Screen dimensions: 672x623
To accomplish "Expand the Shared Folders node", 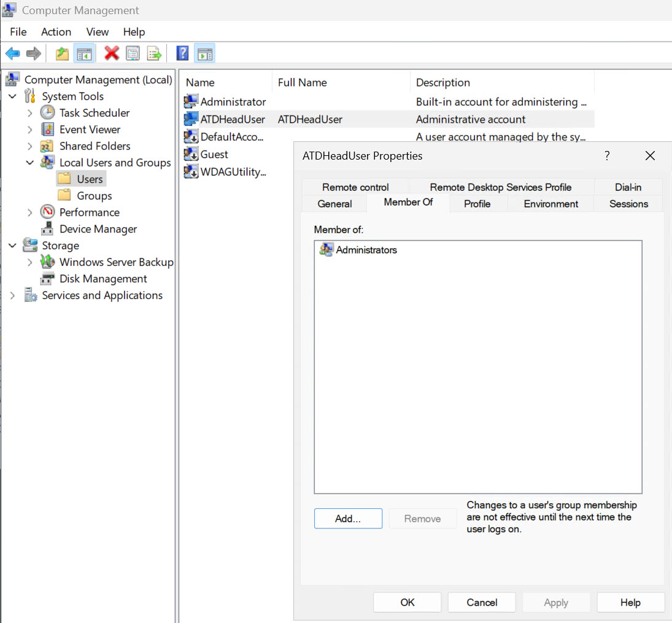I will [x=29, y=146].
